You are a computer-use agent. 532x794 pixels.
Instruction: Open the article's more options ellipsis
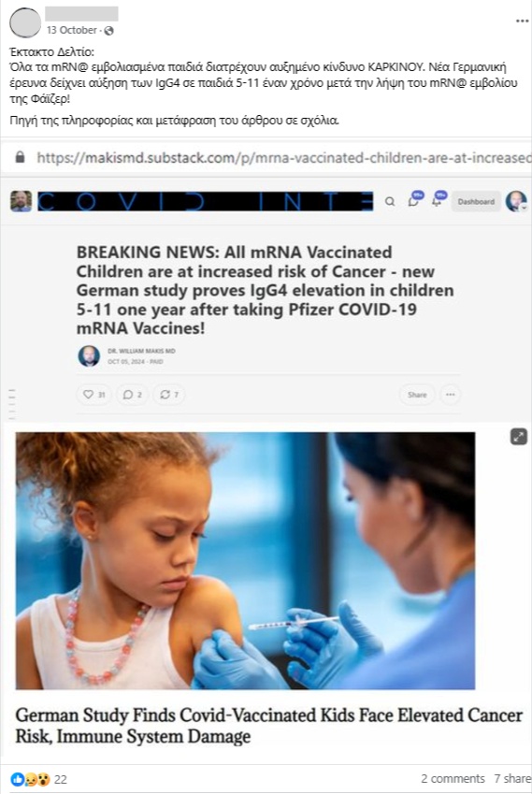pos(451,395)
